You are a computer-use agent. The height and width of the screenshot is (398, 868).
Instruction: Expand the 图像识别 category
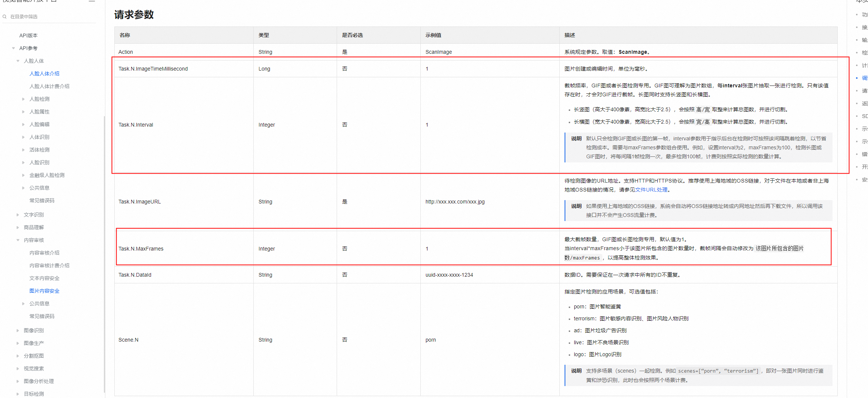click(x=18, y=330)
